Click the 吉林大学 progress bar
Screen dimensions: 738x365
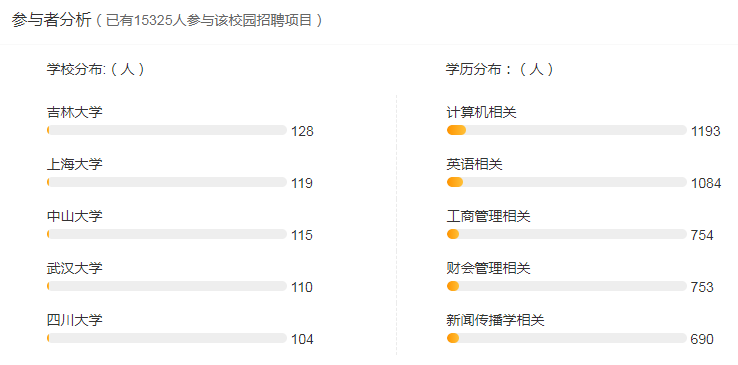[167, 130]
